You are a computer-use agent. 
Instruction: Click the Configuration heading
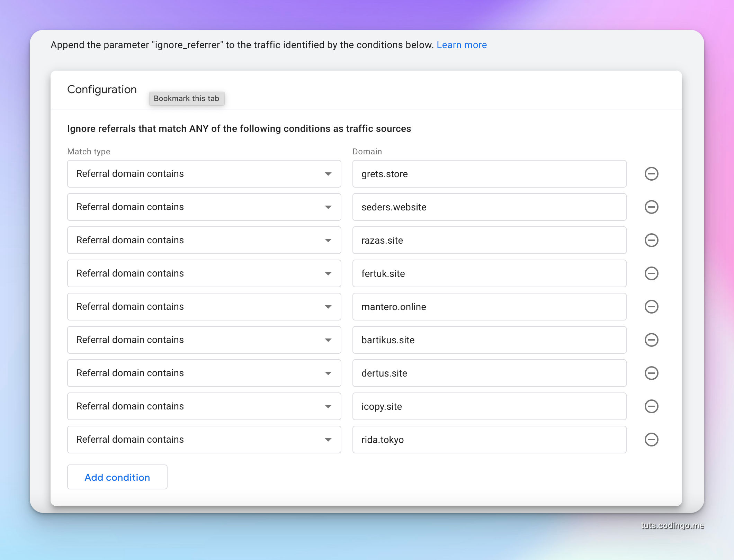102,90
